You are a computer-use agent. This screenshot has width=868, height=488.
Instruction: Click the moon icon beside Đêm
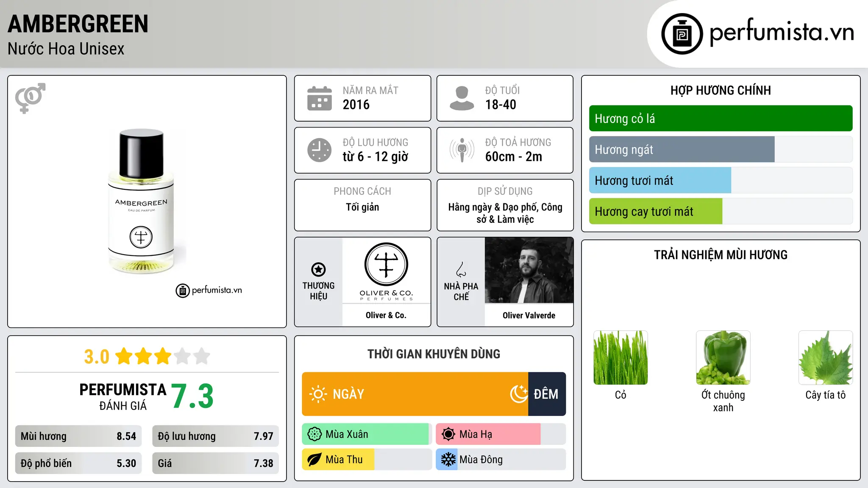[x=519, y=394]
